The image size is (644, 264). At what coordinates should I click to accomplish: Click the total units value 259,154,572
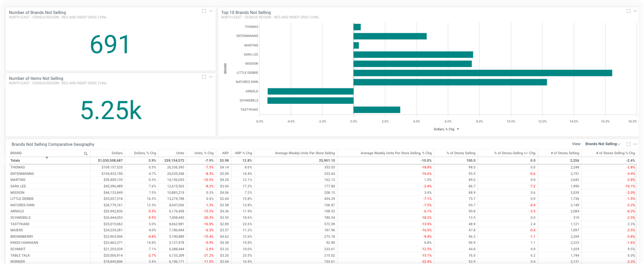tap(174, 160)
